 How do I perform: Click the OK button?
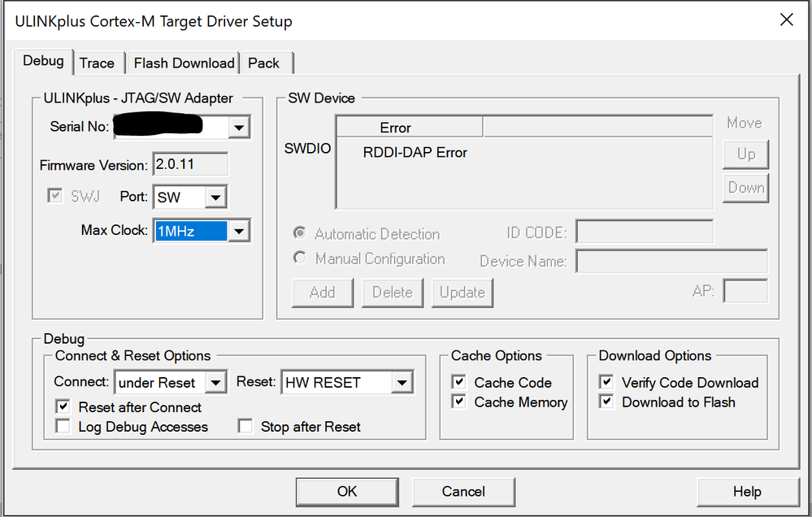[347, 492]
